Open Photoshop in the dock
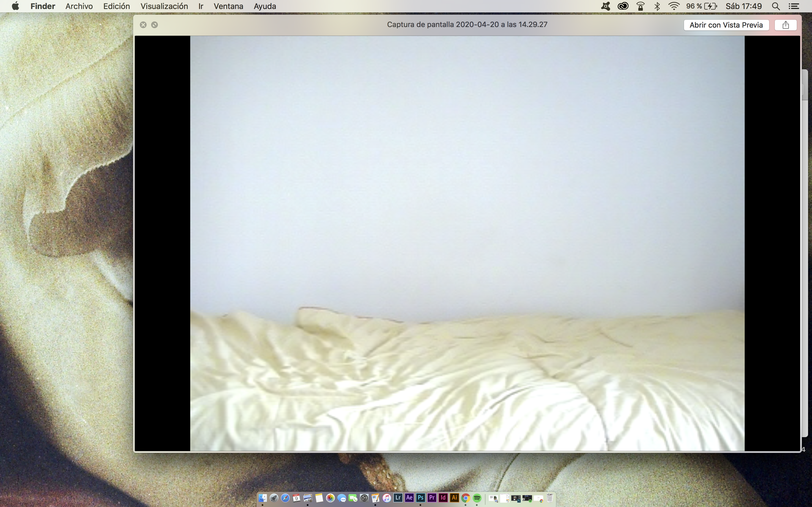The height and width of the screenshot is (507, 812). [x=420, y=498]
